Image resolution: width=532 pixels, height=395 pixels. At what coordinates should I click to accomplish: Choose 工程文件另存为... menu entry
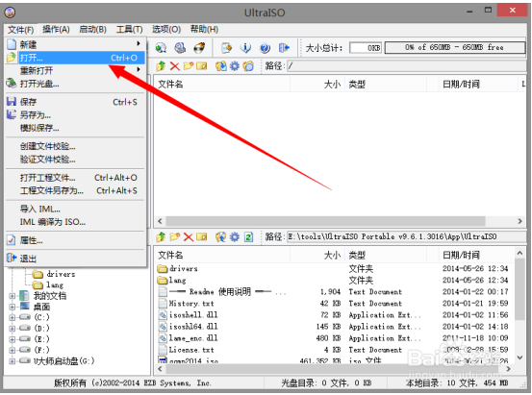pyautogui.click(x=75, y=190)
